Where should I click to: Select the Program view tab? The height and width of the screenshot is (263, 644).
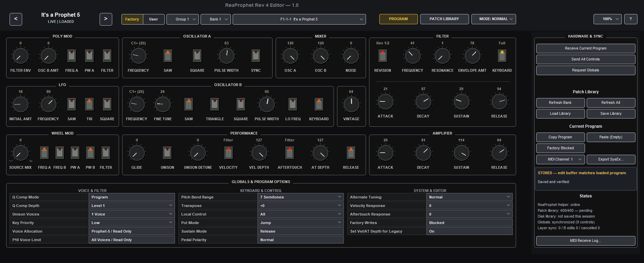tap(398, 19)
